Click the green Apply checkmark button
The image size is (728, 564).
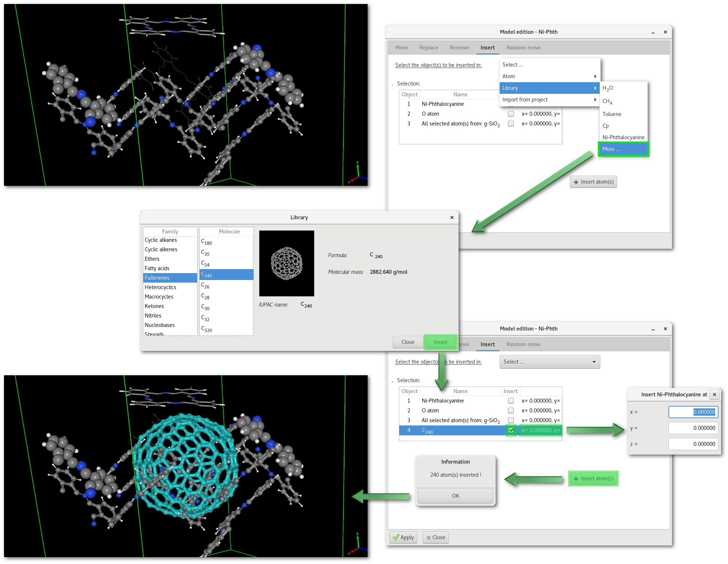pos(403,537)
